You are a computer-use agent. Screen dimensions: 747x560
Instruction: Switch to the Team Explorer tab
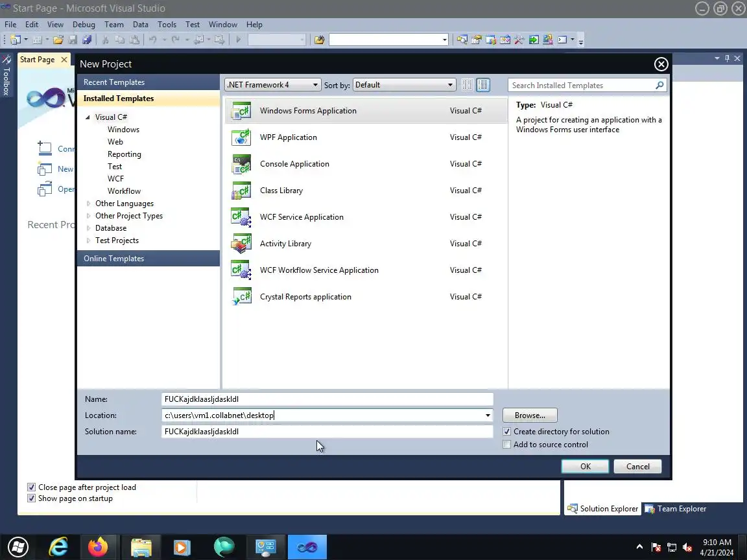pyautogui.click(x=676, y=509)
